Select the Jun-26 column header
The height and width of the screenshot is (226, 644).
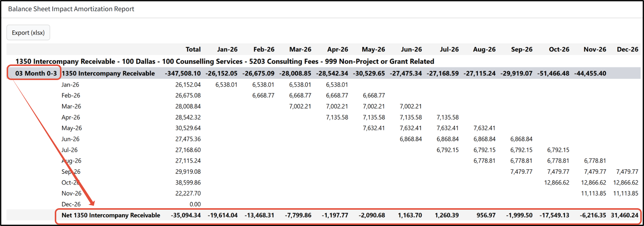pos(411,49)
